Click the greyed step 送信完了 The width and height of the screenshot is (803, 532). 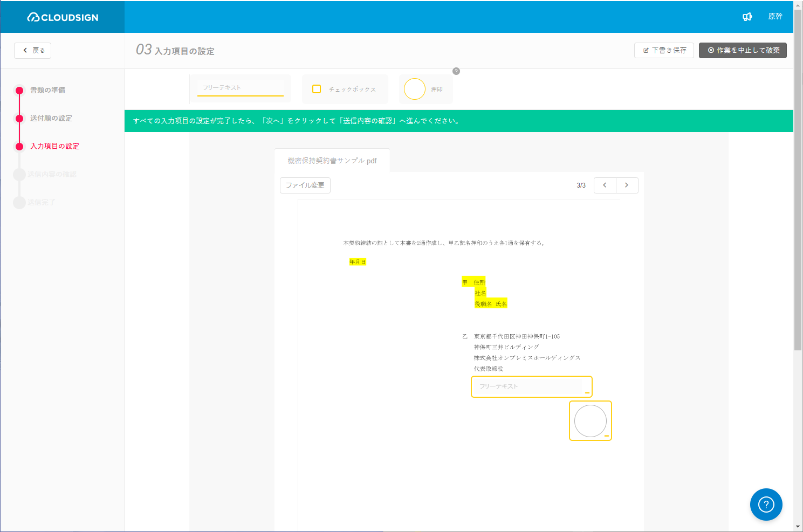point(42,202)
